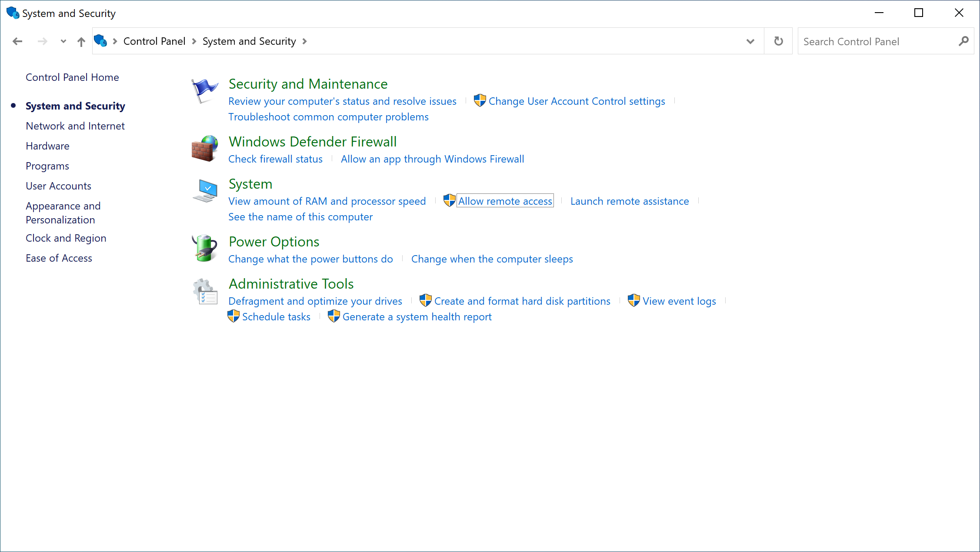Open Control Panel Home in sidebar

(72, 77)
